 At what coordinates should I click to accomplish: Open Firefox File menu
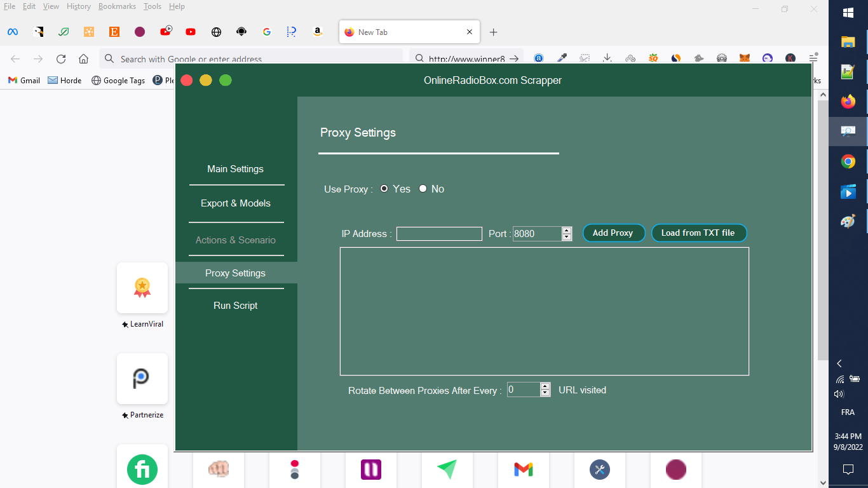point(10,6)
